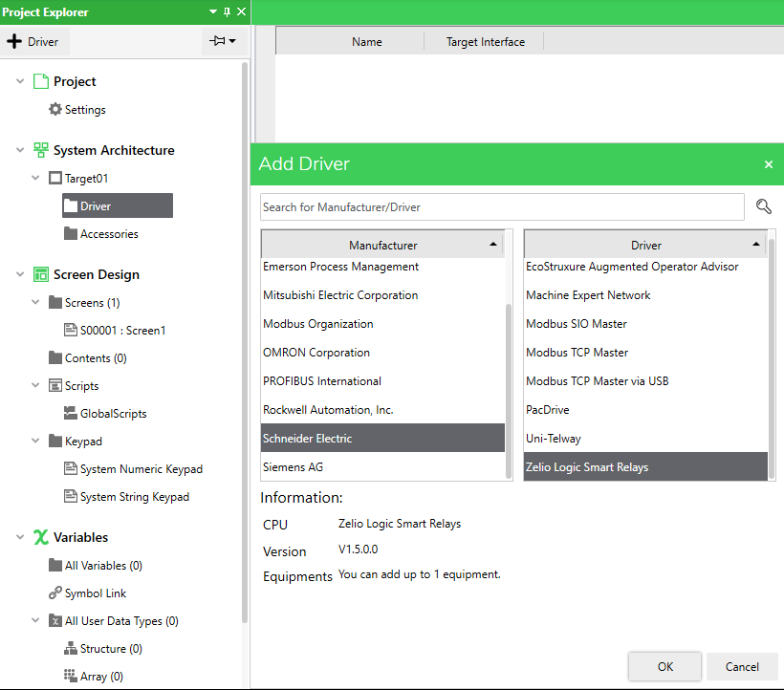Screen dimensions: 784x690
Task: Click the Target Interface column header
Action: pyautogui.click(x=486, y=41)
